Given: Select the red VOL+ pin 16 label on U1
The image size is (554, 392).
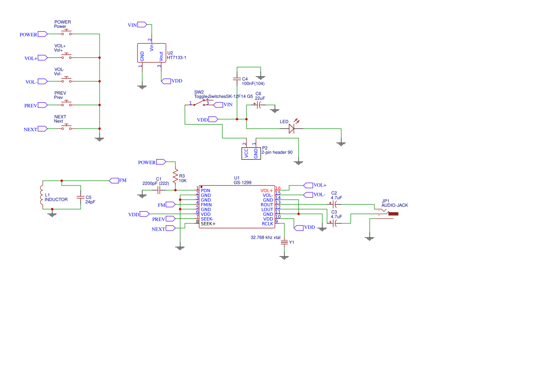Looking at the screenshot, I should pyautogui.click(x=267, y=190).
